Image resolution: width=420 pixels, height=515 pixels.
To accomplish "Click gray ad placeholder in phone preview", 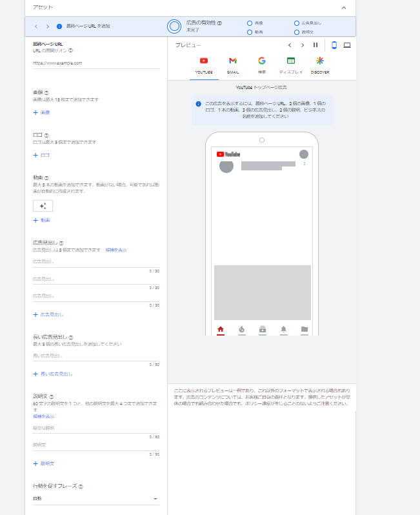I will [x=263, y=292].
